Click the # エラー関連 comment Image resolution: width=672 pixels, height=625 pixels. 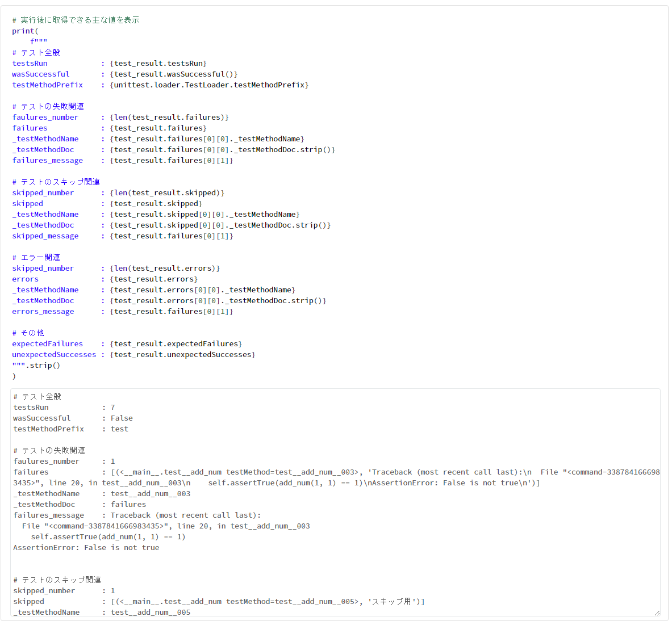[x=36, y=257]
